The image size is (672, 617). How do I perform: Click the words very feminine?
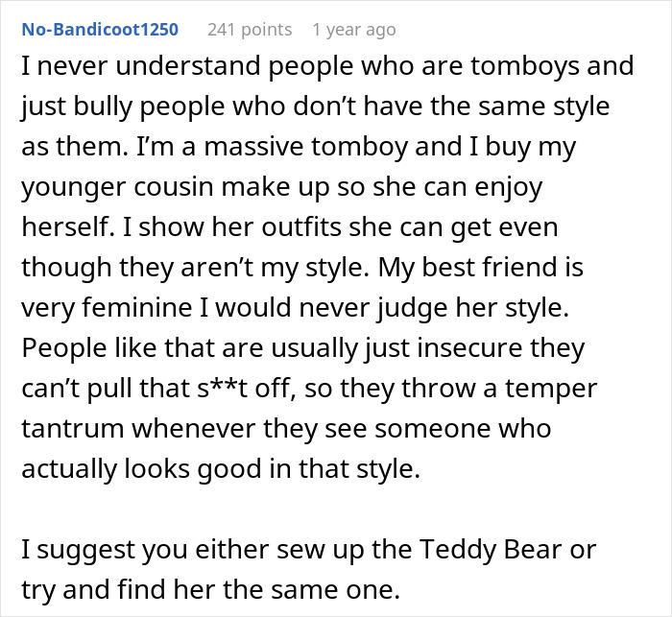click(107, 308)
